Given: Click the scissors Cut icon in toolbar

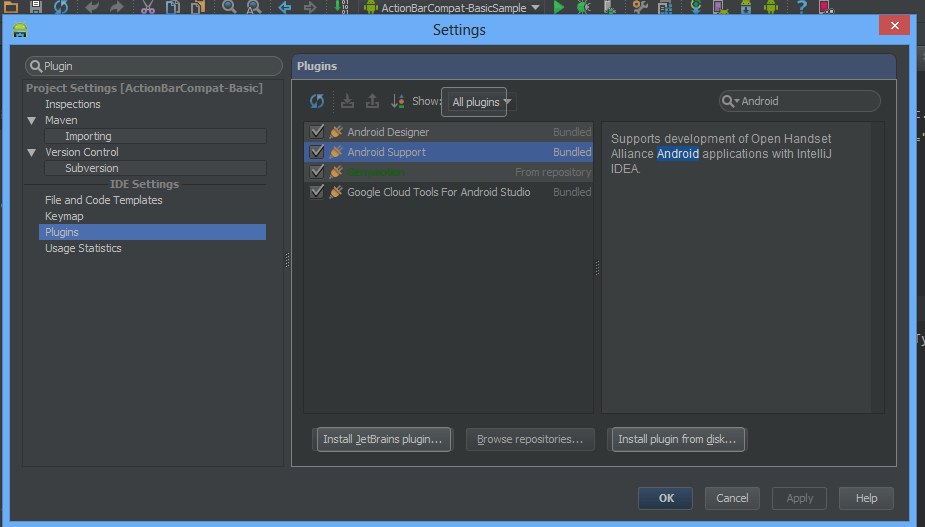Looking at the screenshot, I should pyautogui.click(x=148, y=8).
